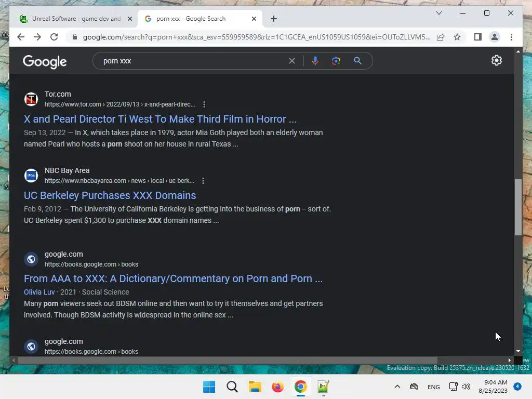Open the notification count badge
This screenshot has width=532, height=399.
point(517,387)
